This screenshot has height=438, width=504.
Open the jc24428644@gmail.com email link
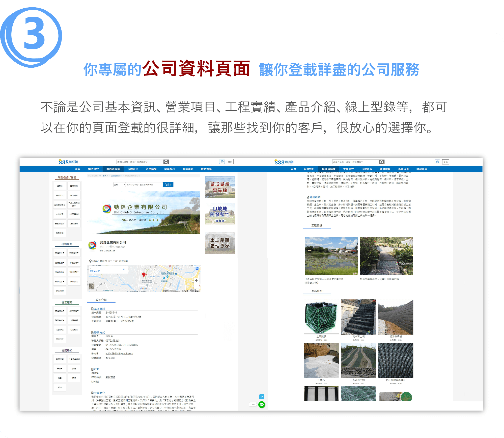click(119, 353)
